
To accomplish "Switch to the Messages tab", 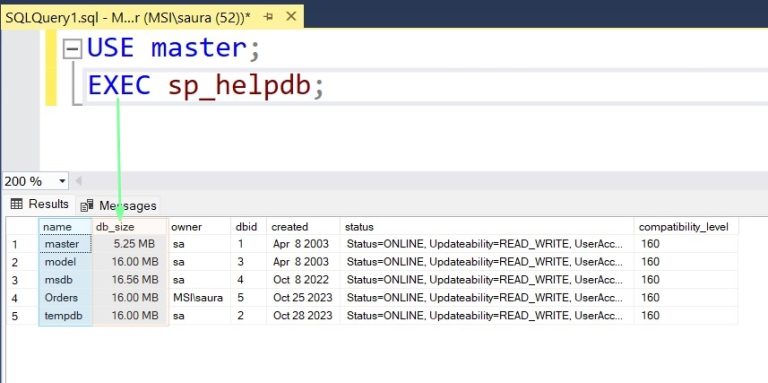I will [118, 206].
